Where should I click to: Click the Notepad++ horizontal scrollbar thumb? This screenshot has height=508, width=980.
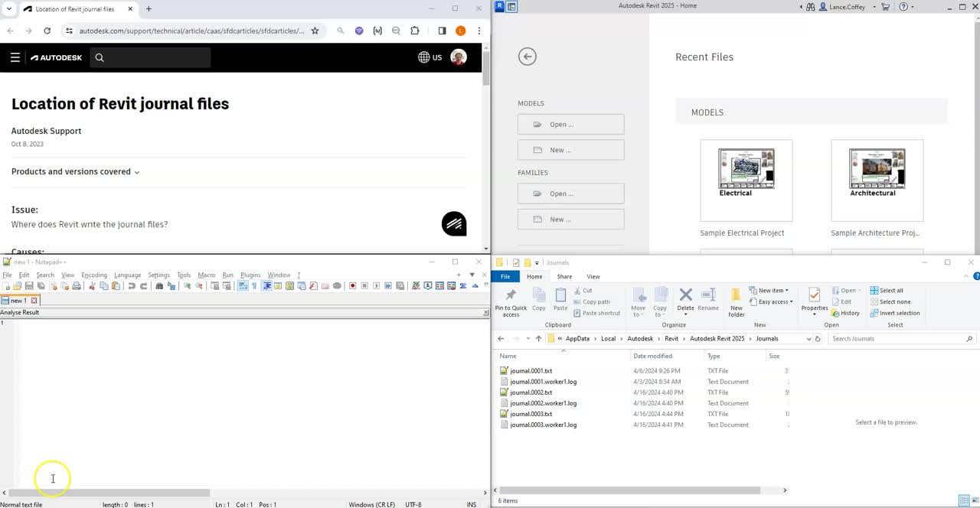coord(109,493)
